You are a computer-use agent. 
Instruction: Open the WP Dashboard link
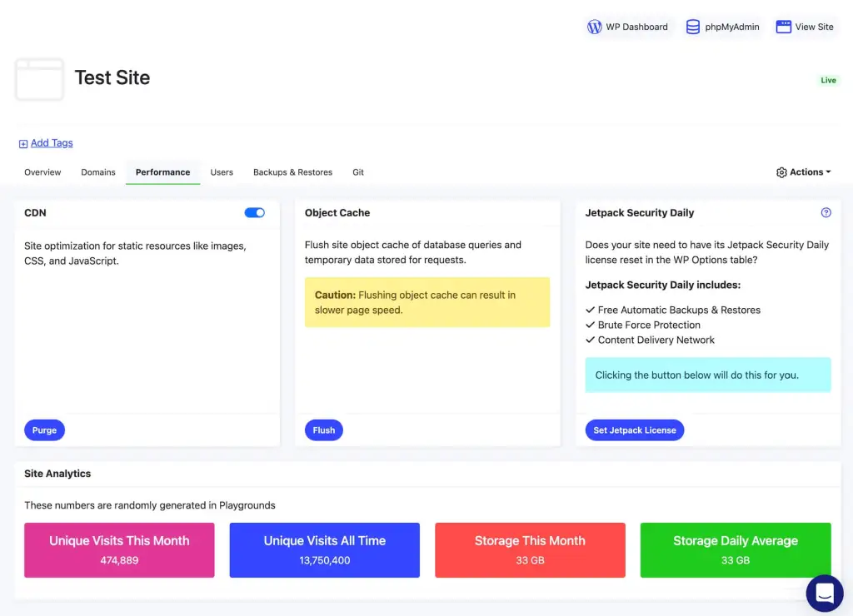pyautogui.click(x=627, y=27)
